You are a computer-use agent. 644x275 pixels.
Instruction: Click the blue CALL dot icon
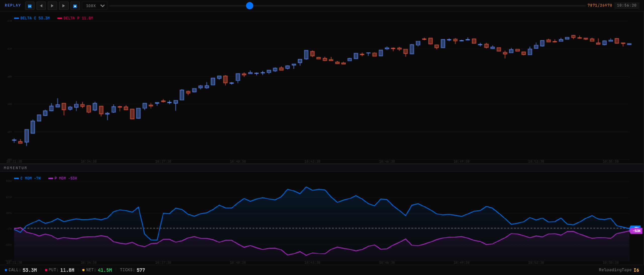6,270
